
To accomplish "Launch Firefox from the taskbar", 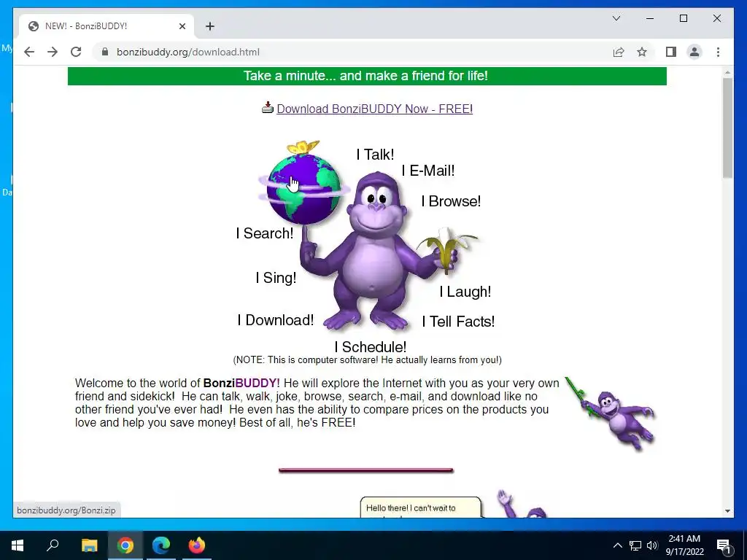I will tap(197, 545).
